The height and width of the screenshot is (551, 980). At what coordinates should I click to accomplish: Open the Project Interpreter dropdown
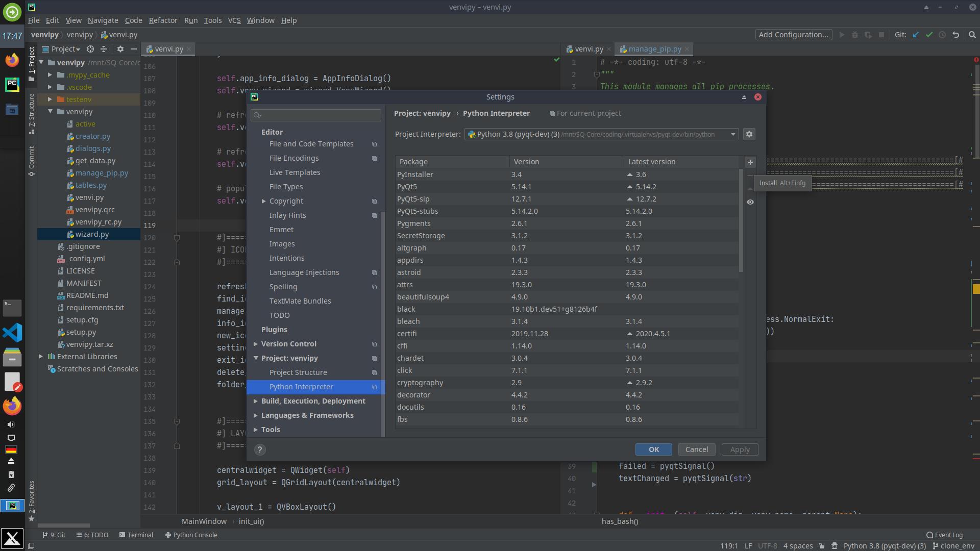(x=733, y=134)
